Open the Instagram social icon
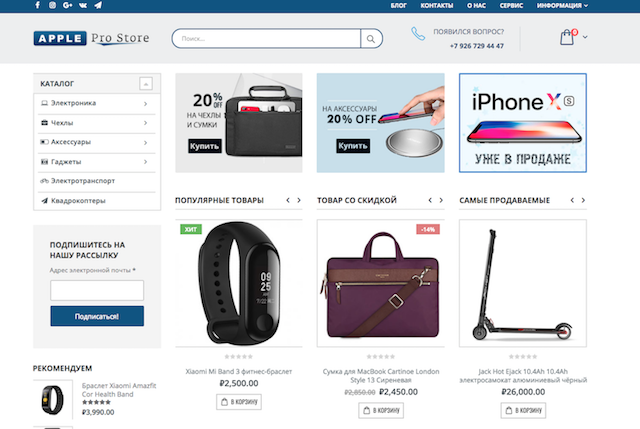 coord(52,5)
